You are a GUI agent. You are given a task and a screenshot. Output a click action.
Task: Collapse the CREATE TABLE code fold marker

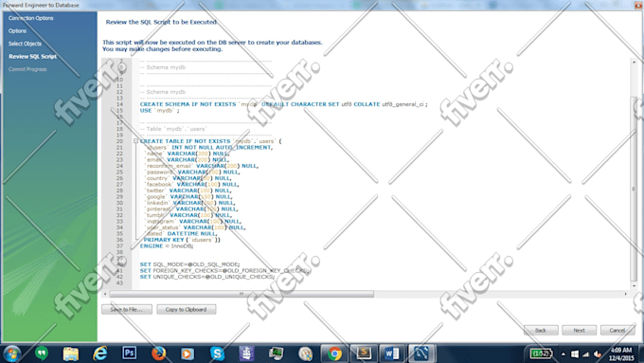[135, 141]
